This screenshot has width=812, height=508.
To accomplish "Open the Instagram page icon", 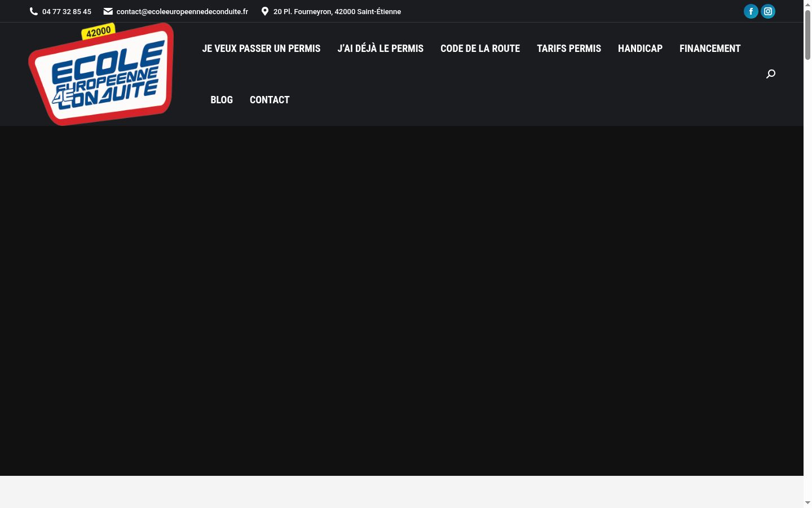I will (768, 11).
